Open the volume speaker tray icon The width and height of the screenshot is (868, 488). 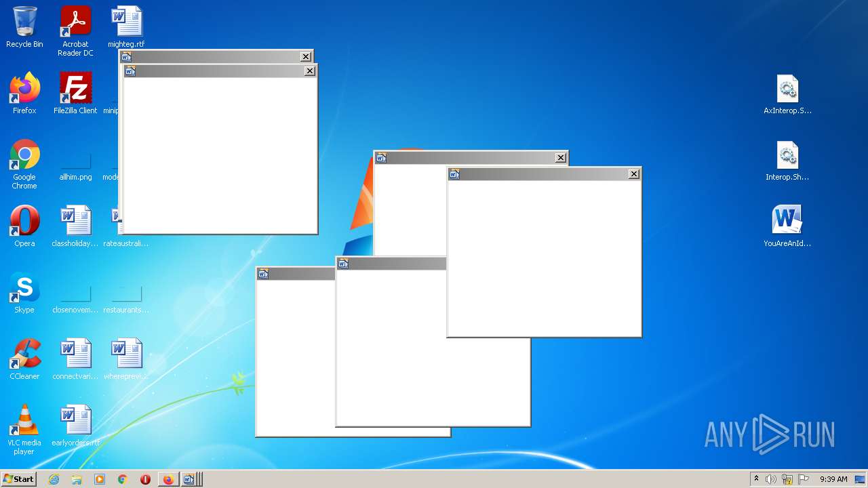point(771,479)
